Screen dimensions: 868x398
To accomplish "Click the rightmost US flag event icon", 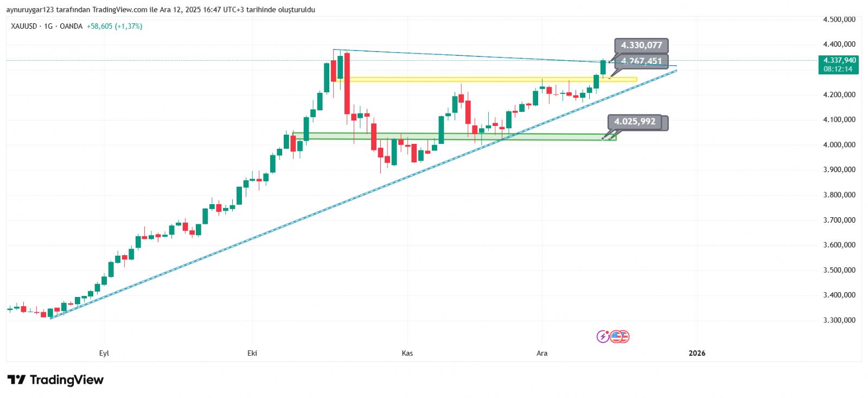I will coord(623,337).
